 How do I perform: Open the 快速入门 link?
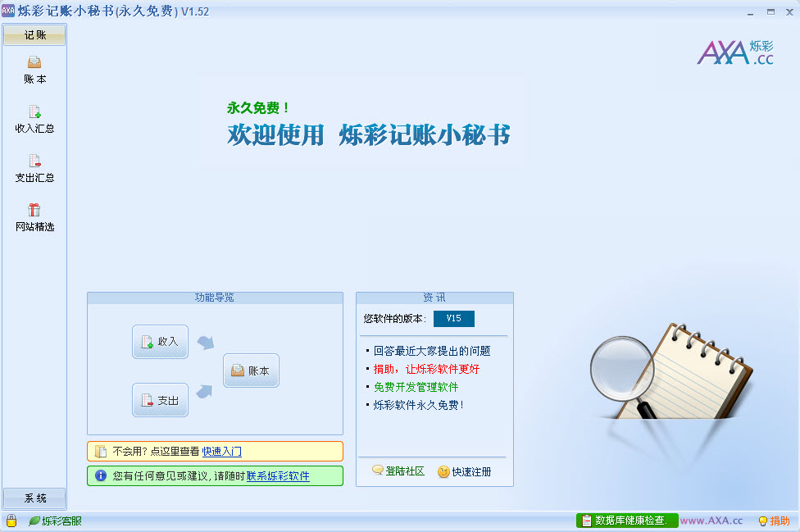click(222, 452)
